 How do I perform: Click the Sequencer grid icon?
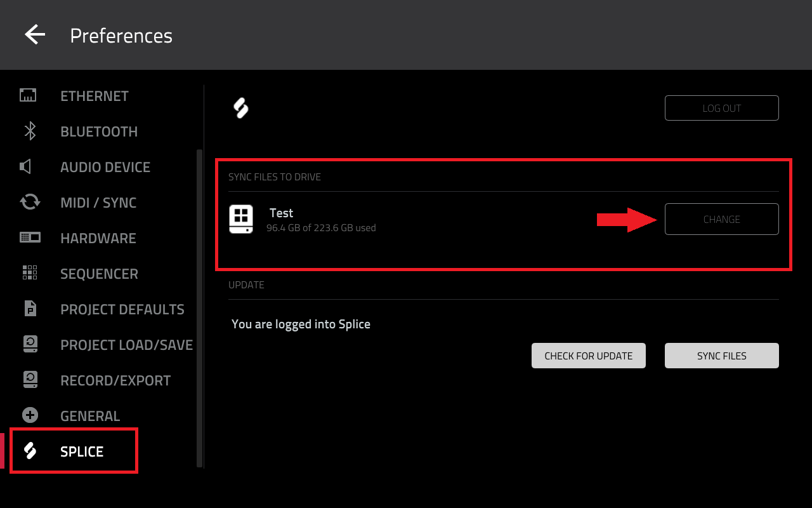click(30, 273)
